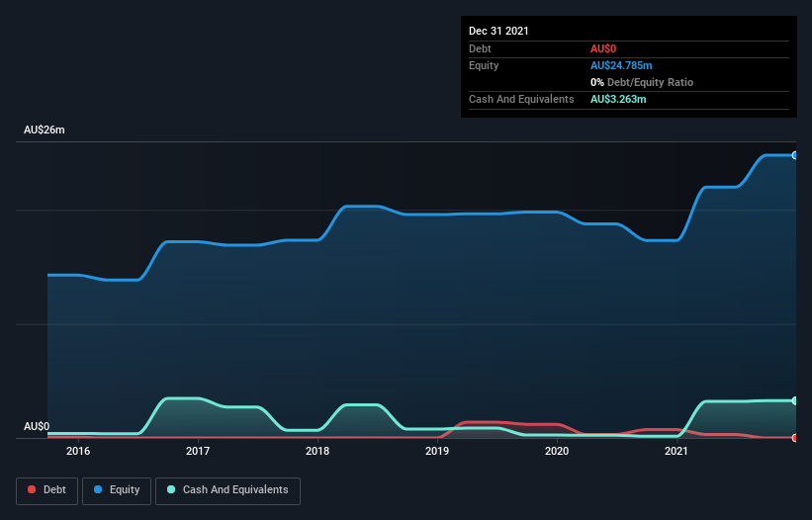This screenshot has width=812, height=520.
Task: Toggle the Cash And Equivalents legend button
Action: pyautogui.click(x=227, y=490)
